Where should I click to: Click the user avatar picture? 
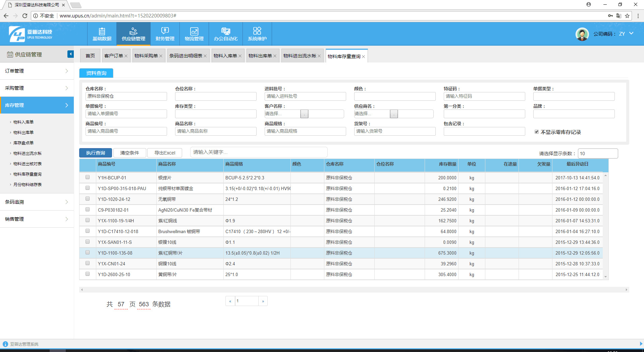(582, 34)
